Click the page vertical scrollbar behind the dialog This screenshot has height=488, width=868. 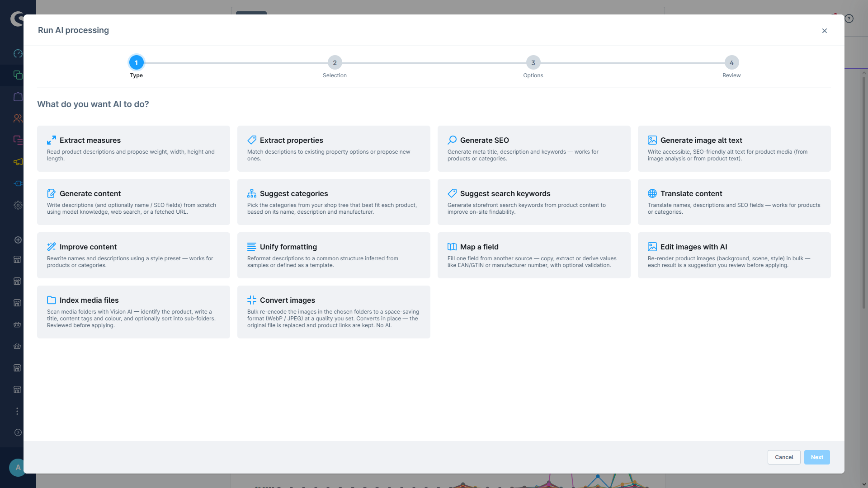pos(863,192)
